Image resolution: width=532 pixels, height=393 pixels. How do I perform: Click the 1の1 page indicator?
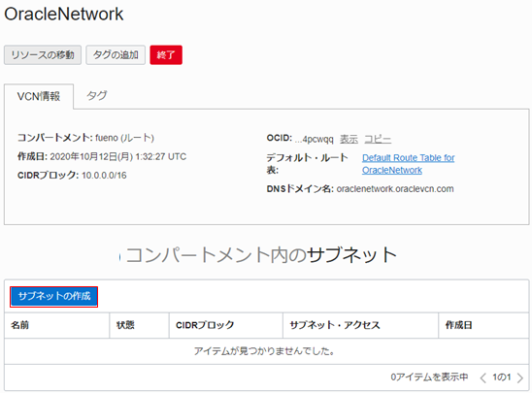[x=502, y=377]
